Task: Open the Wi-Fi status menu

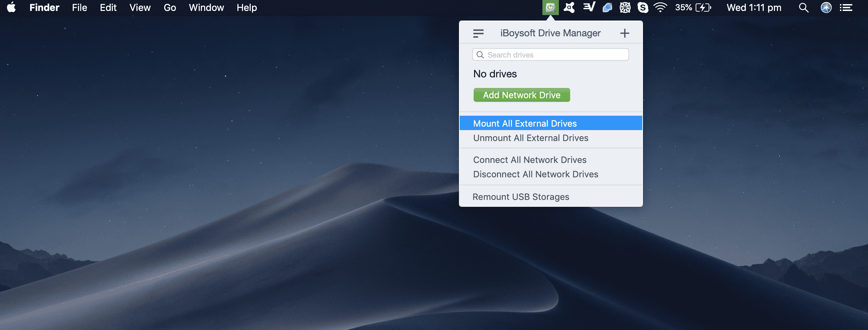Action: tap(660, 8)
